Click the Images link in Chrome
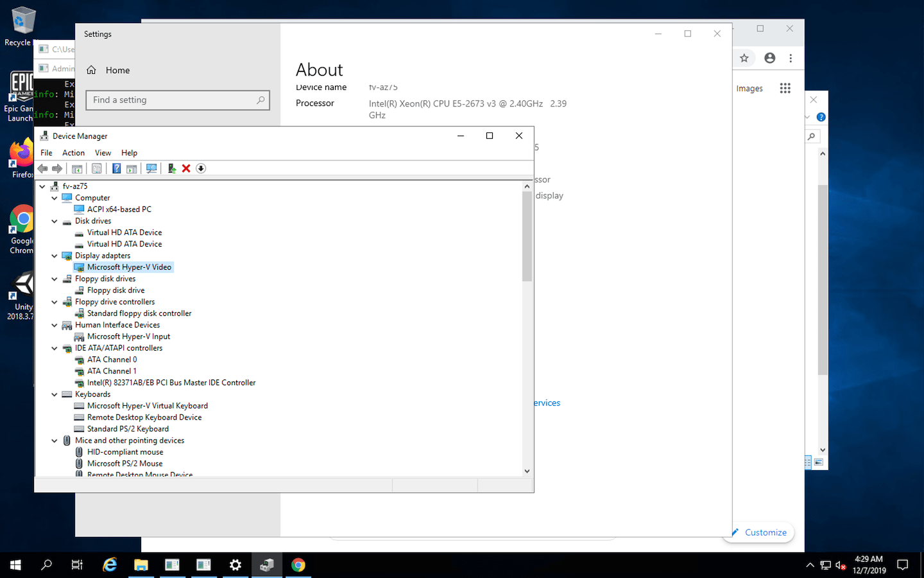Screen dimensions: 924x578 point(749,89)
